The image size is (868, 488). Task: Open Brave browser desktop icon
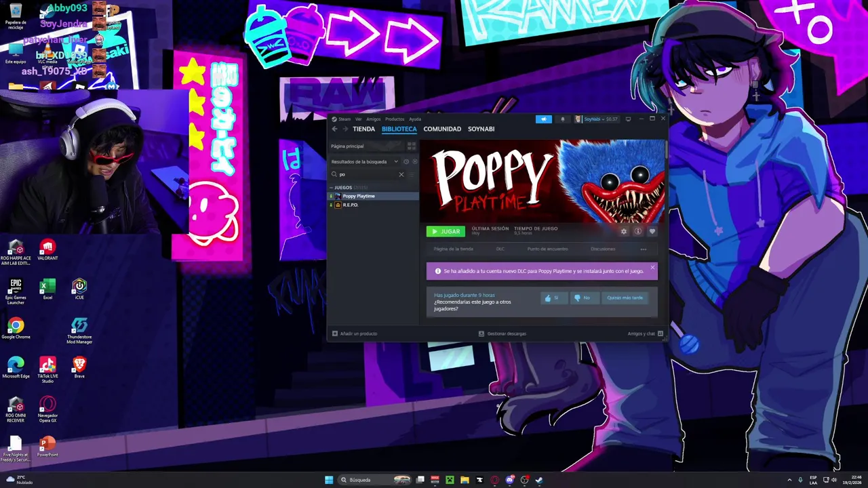click(79, 368)
